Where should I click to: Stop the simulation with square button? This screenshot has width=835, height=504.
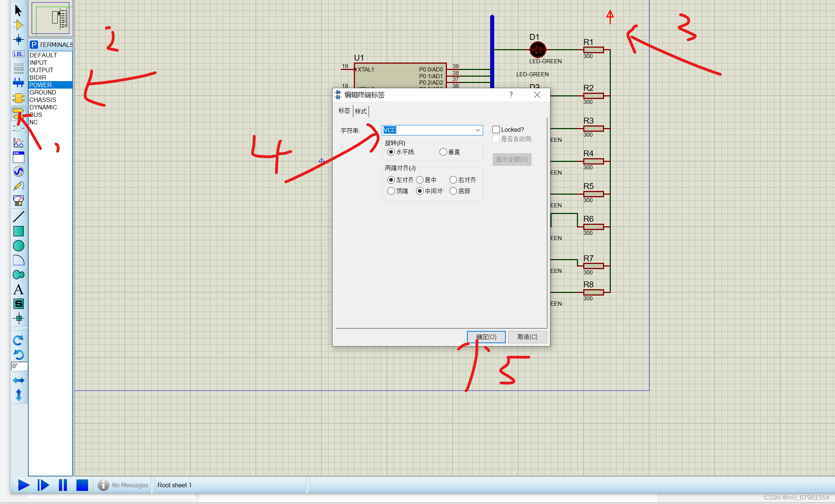(82, 485)
